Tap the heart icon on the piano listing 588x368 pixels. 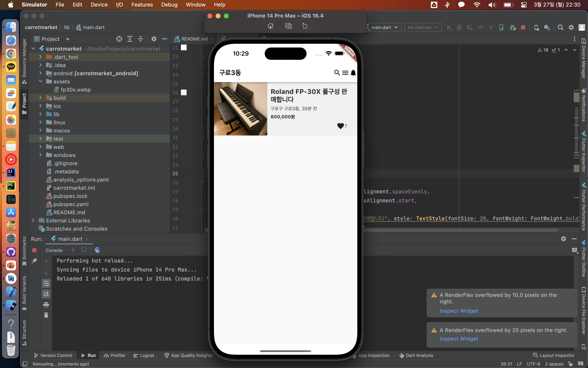(340, 126)
